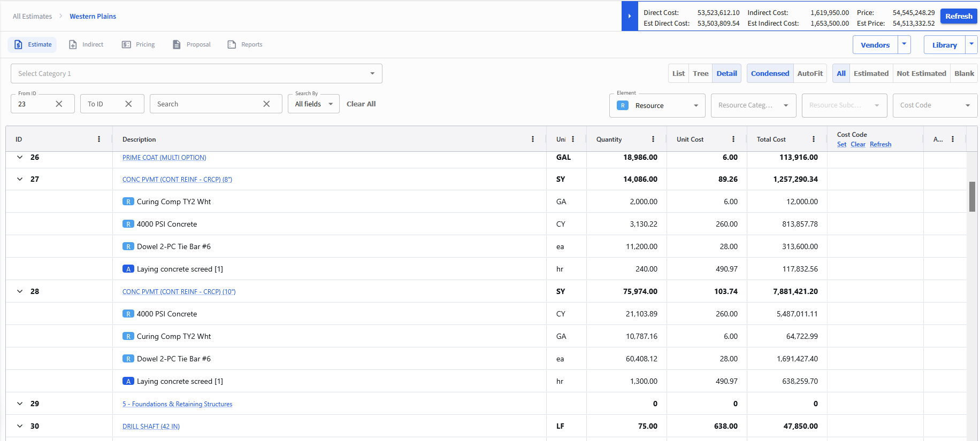Open the Resource Subcategory dropdown

[x=844, y=105]
